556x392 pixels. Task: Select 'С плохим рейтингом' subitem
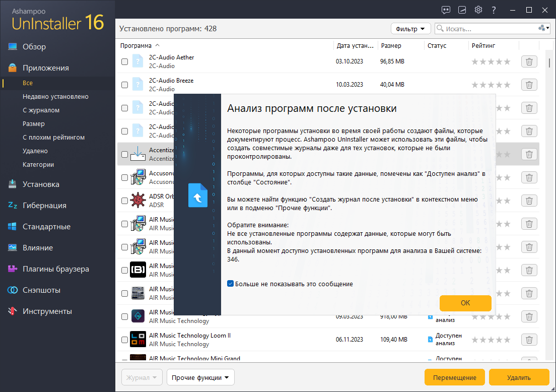click(53, 137)
